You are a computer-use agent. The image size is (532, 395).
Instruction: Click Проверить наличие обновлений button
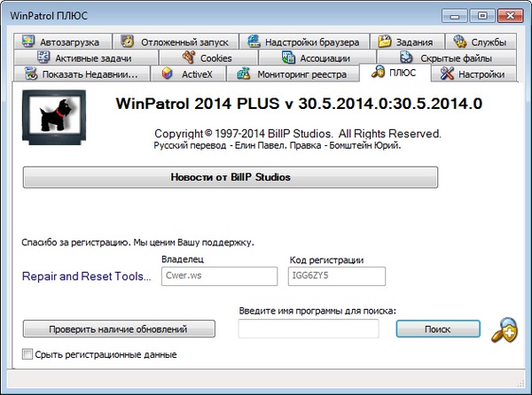119,329
